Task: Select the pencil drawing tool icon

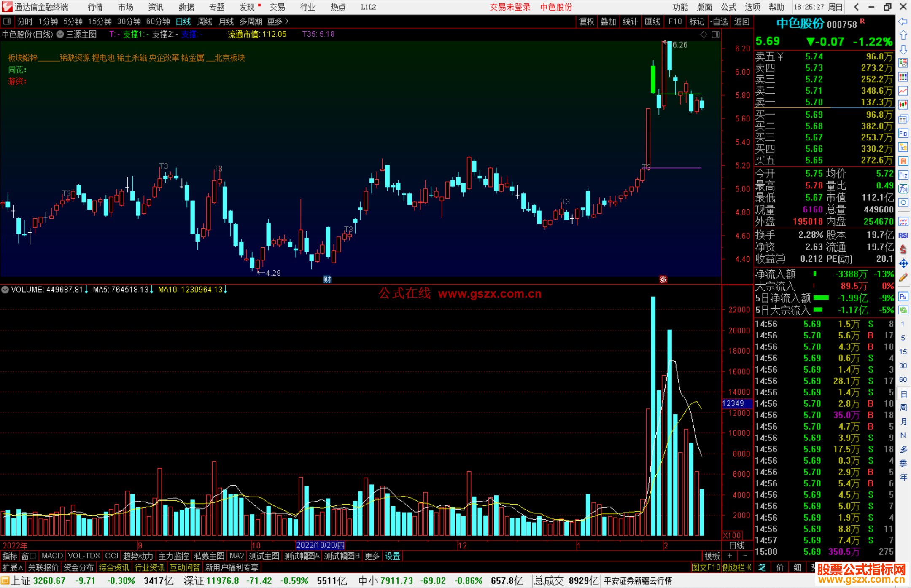Action: pyautogui.click(x=903, y=277)
